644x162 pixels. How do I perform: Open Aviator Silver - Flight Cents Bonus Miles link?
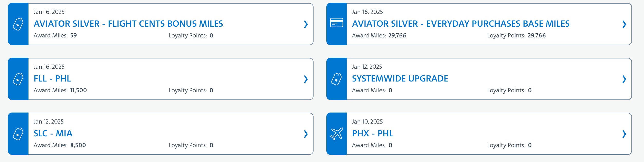tap(128, 24)
